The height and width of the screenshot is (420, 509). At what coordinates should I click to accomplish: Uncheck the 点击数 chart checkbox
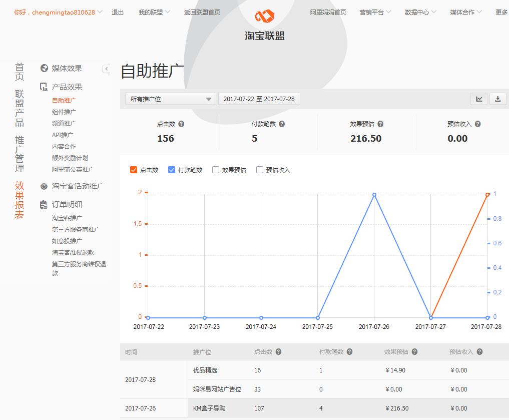coord(134,170)
